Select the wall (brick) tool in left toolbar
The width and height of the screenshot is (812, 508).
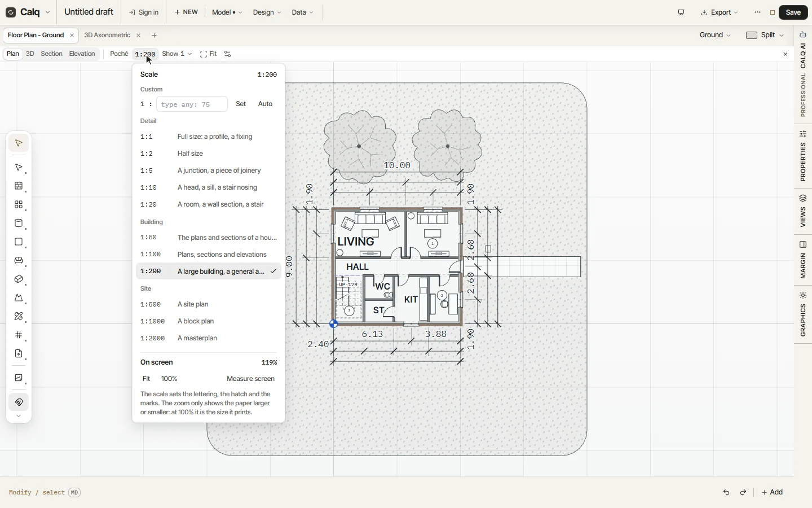click(19, 186)
